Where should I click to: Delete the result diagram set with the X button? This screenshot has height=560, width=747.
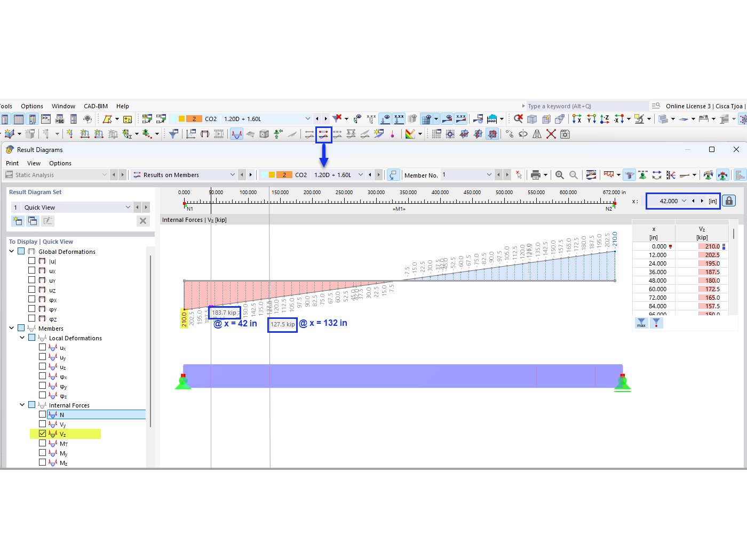(142, 221)
